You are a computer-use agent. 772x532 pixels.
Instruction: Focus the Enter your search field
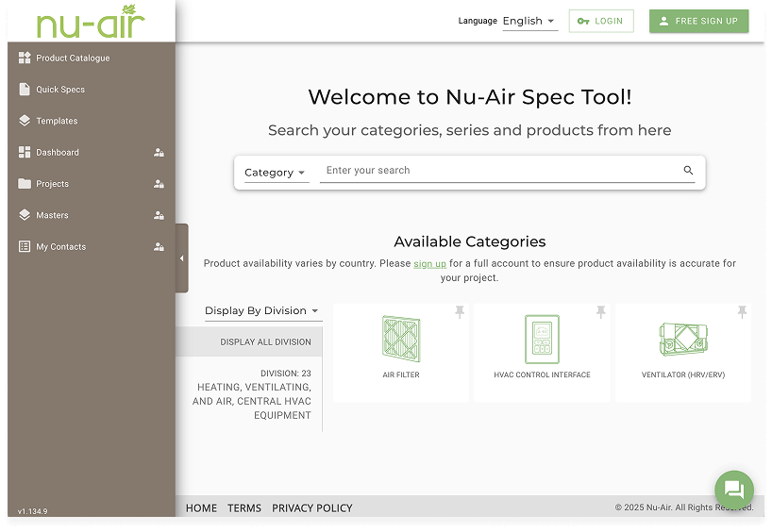point(500,171)
